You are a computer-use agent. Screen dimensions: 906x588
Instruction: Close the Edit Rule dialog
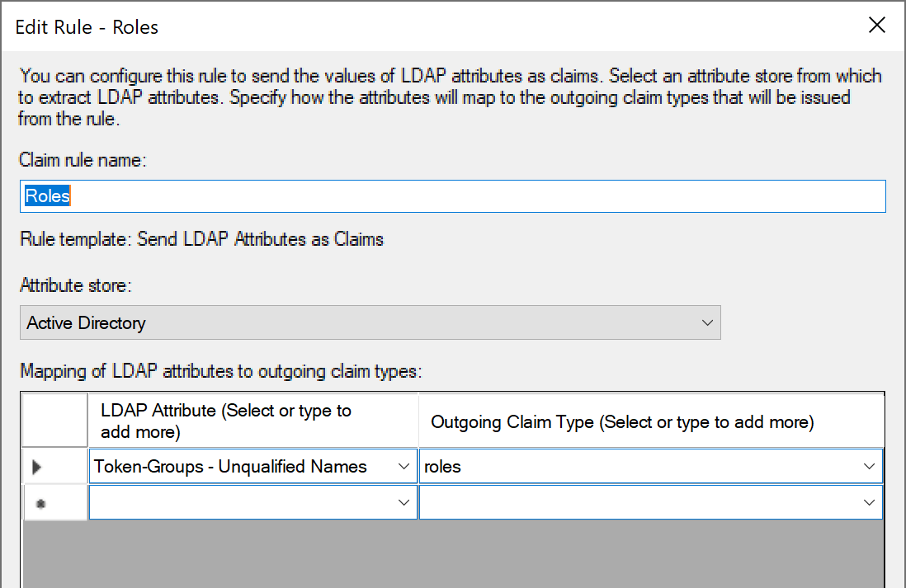(x=877, y=26)
